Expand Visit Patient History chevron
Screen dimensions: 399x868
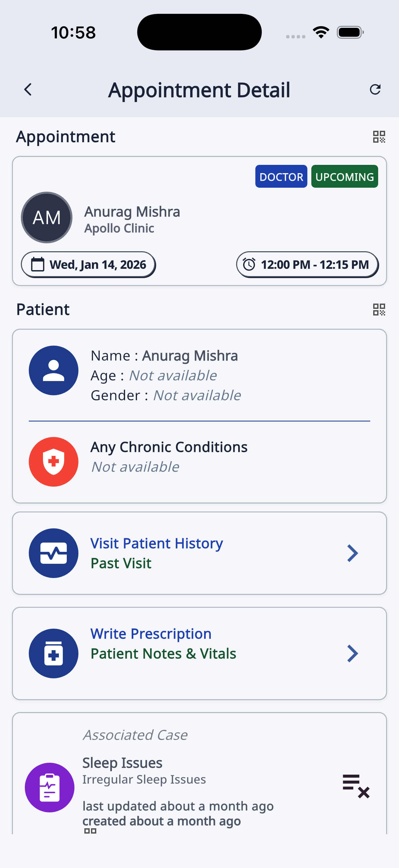point(352,553)
